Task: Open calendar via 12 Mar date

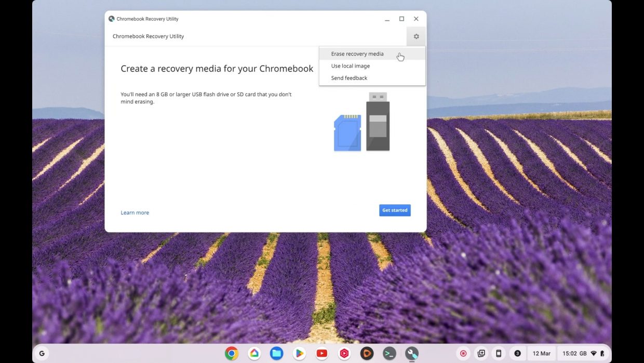Action: point(542,354)
